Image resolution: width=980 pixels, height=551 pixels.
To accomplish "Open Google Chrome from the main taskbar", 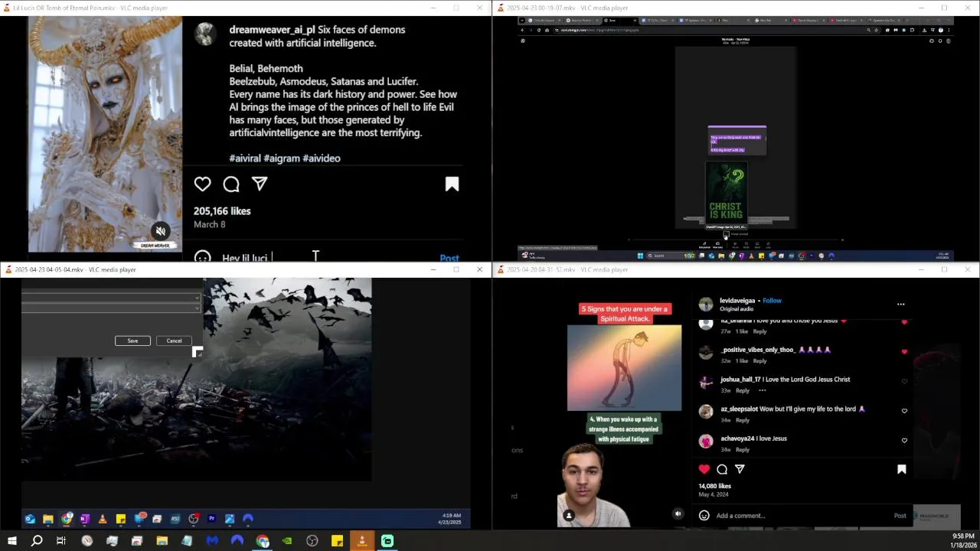I will [263, 541].
